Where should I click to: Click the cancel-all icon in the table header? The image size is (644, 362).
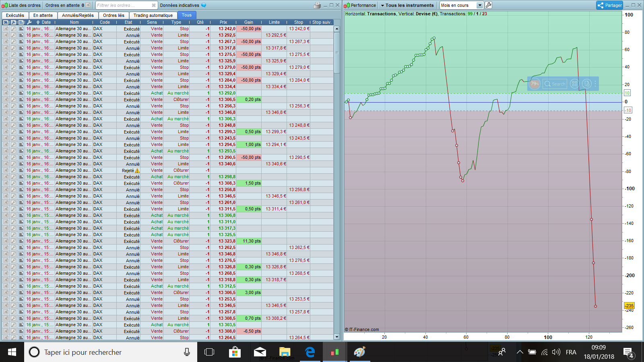coord(6,22)
